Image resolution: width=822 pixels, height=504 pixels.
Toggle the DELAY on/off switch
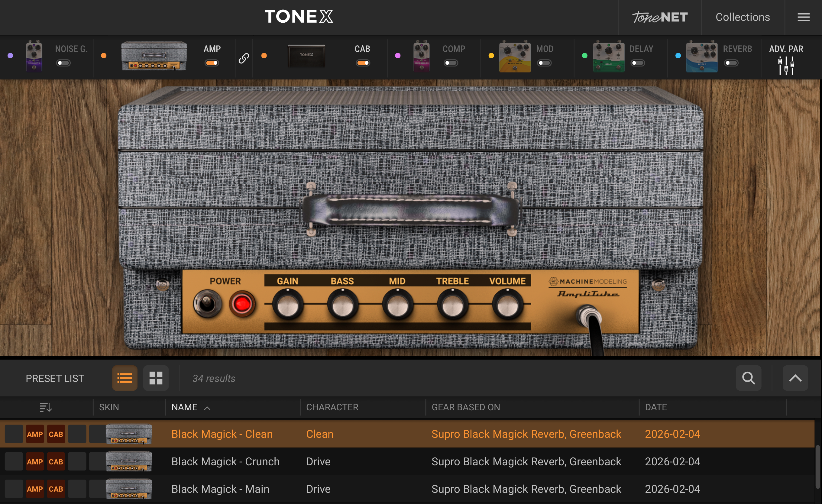pos(638,63)
